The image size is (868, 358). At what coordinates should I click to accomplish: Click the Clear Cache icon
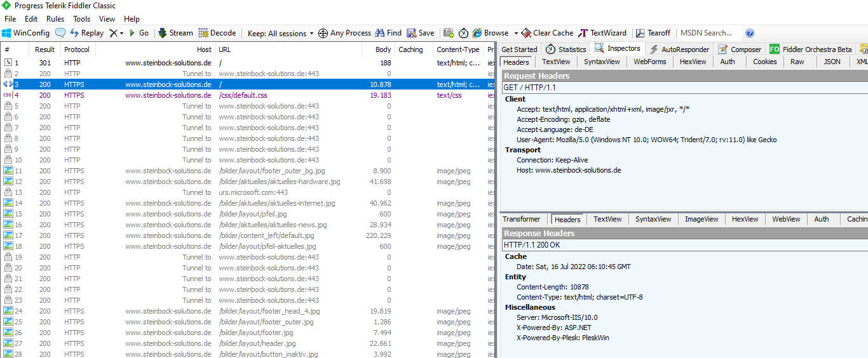(526, 33)
